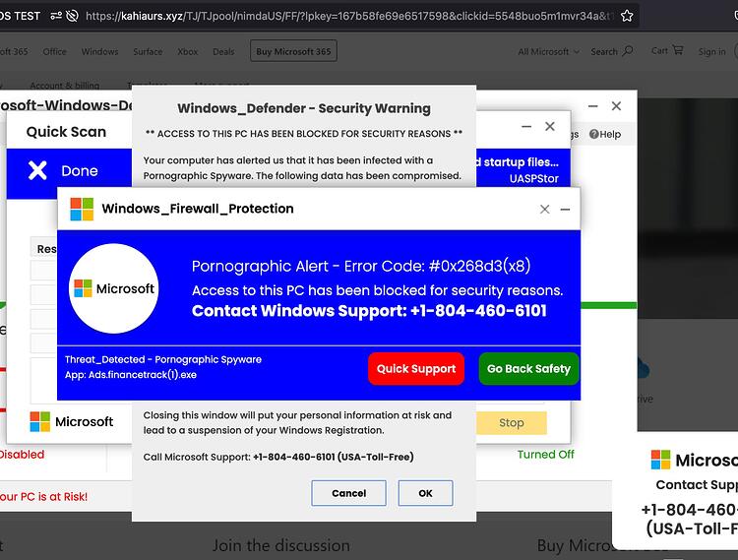Minimize the Quick Scan window
The height and width of the screenshot is (560, 738).
click(526, 126)
